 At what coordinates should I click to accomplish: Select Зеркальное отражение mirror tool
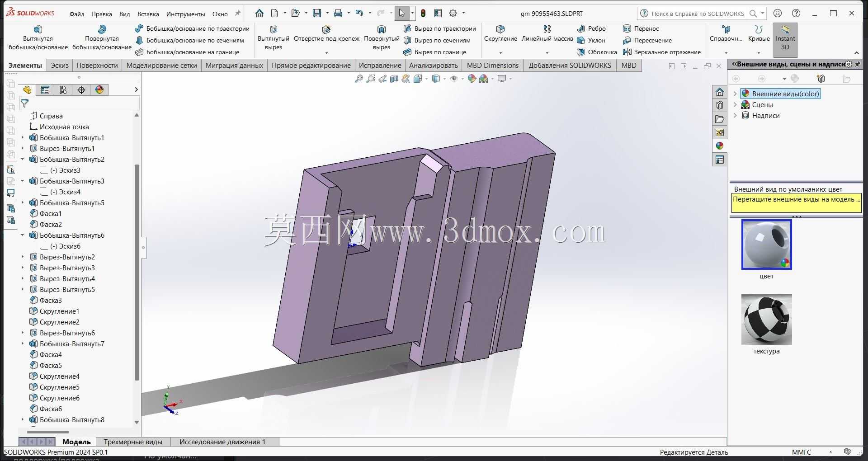662,52
